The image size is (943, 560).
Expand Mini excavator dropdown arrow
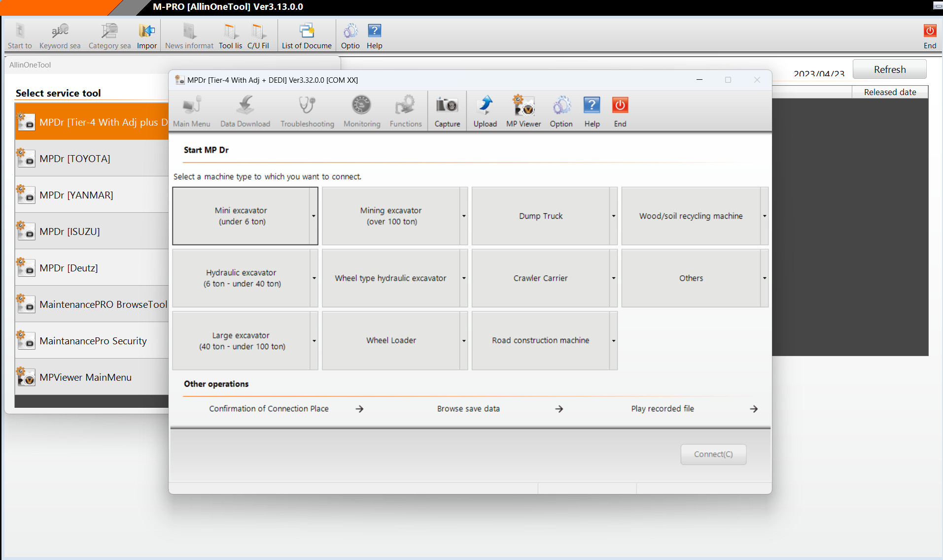pyautogui.click(x=314, y=216)
